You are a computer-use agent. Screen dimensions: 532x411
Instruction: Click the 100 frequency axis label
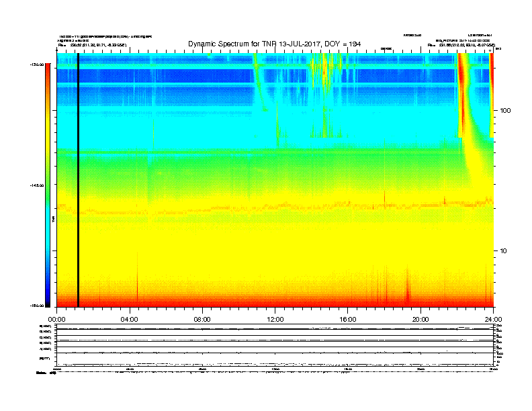[x=505, y=111]
